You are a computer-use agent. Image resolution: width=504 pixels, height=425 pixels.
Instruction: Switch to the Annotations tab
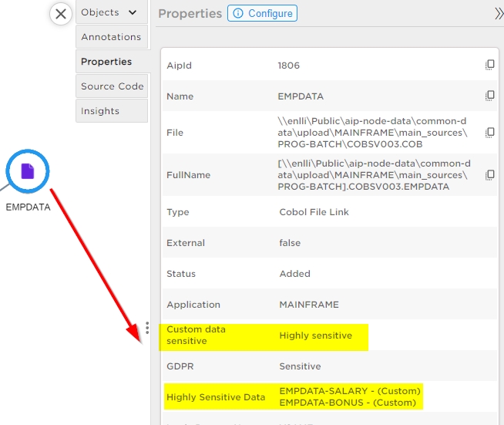pos(111,37)
